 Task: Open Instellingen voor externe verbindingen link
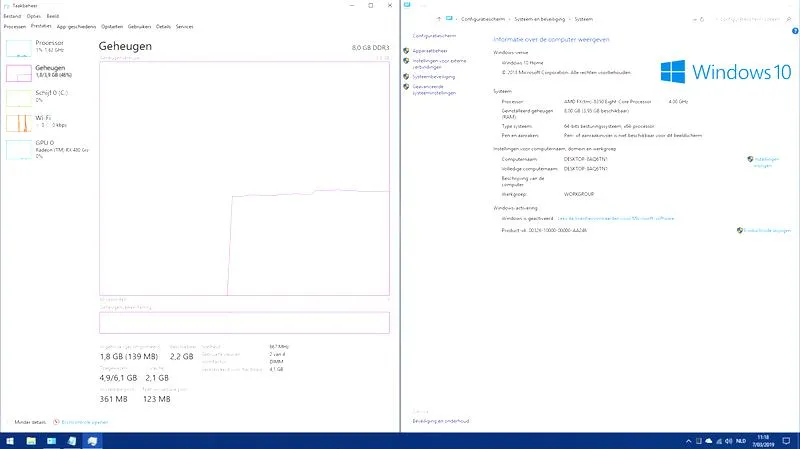(439, 64)
